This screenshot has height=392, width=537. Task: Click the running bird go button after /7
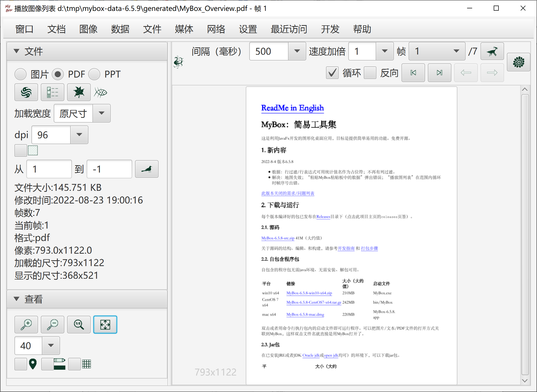point(492,51)
